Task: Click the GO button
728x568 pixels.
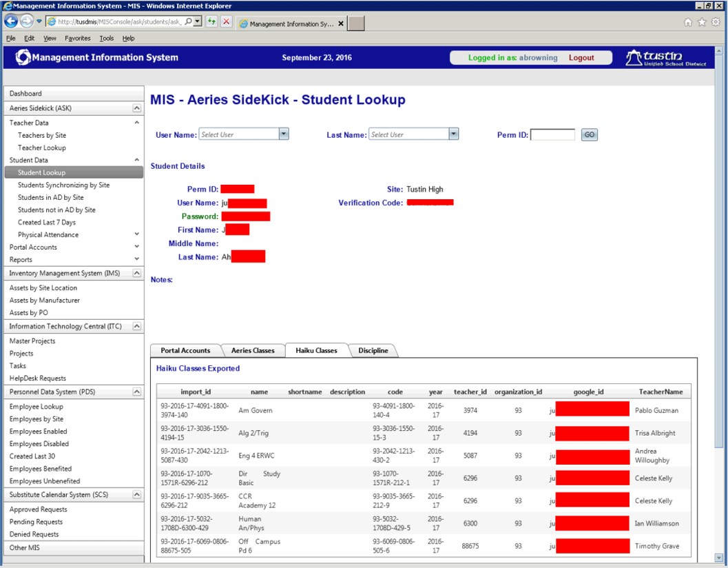Action: tap(589, 135)
